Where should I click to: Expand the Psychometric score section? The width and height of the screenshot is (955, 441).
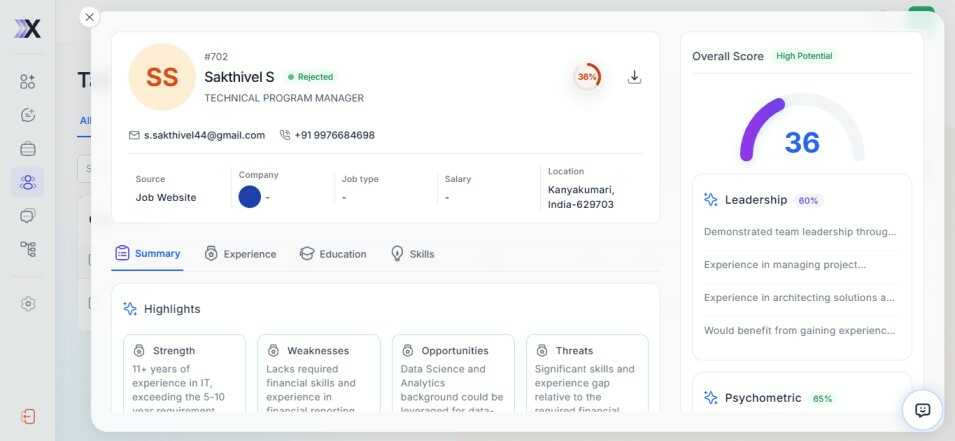(763, 398)
